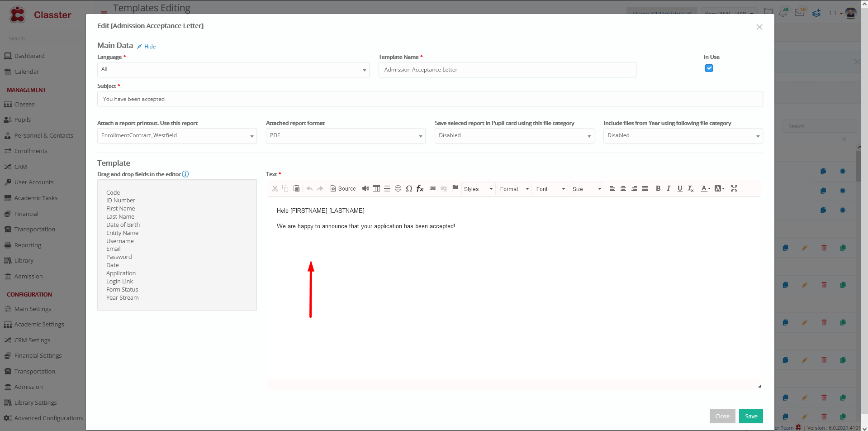Image resolution: width=868 pixels, height=431 pixels.
Task: Click the Classter logo
Action: click(x=40, y=14)
